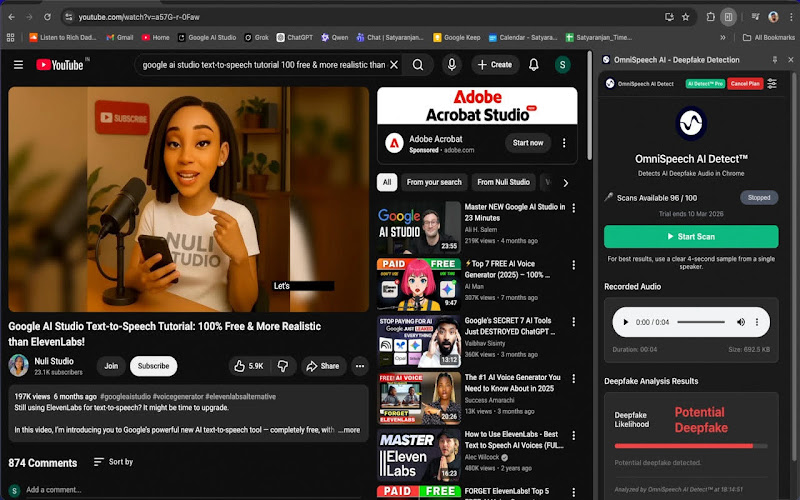800x500 pixels.
Task: Open the YouTube notifications bell
Action: [x=534, y=65]
